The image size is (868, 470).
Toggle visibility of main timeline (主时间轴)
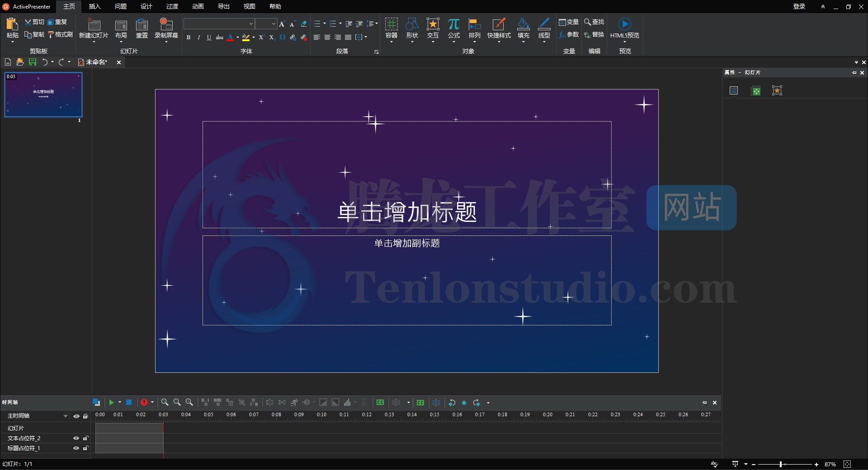(x=76, y=416)
